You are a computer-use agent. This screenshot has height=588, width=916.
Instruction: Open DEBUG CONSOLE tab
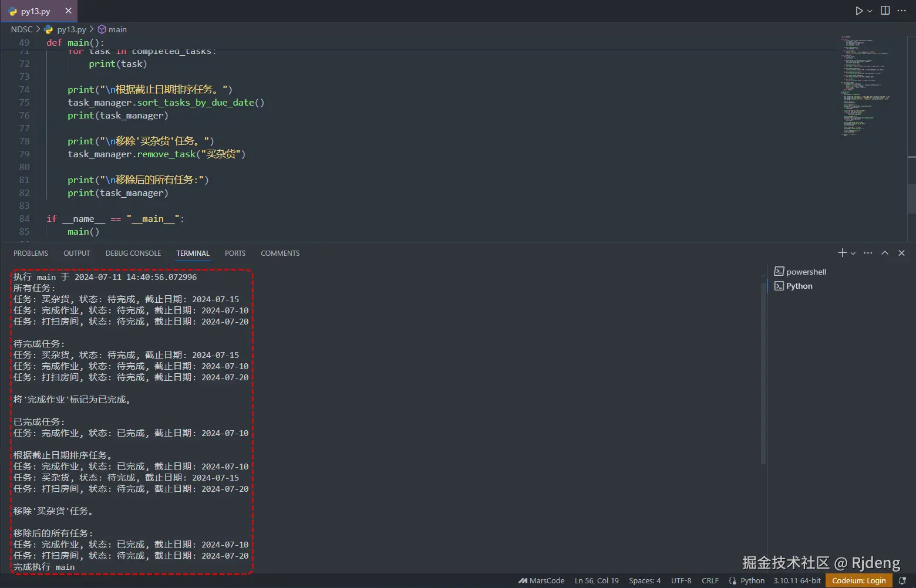coord(133,254)
